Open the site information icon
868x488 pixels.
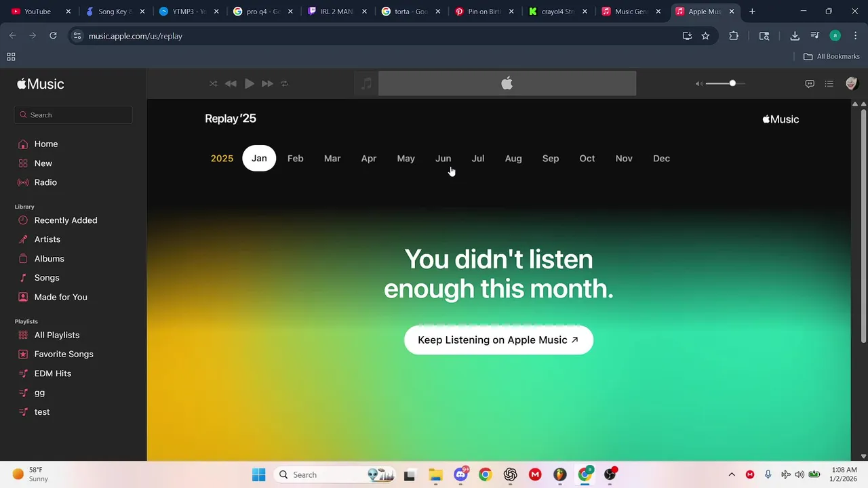pyautogui.click(x=77, y=36)
